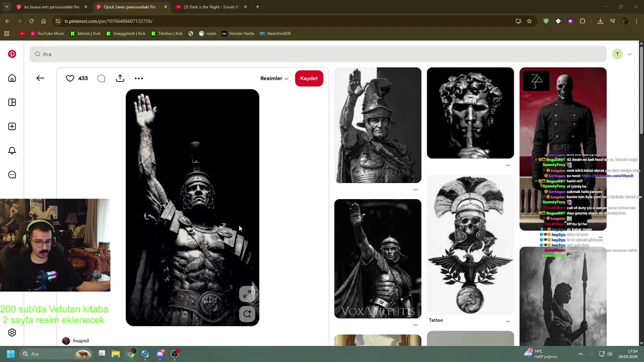Open the shushing marble bust thumbnail
644x362 pixels.
tap(470, 113)
